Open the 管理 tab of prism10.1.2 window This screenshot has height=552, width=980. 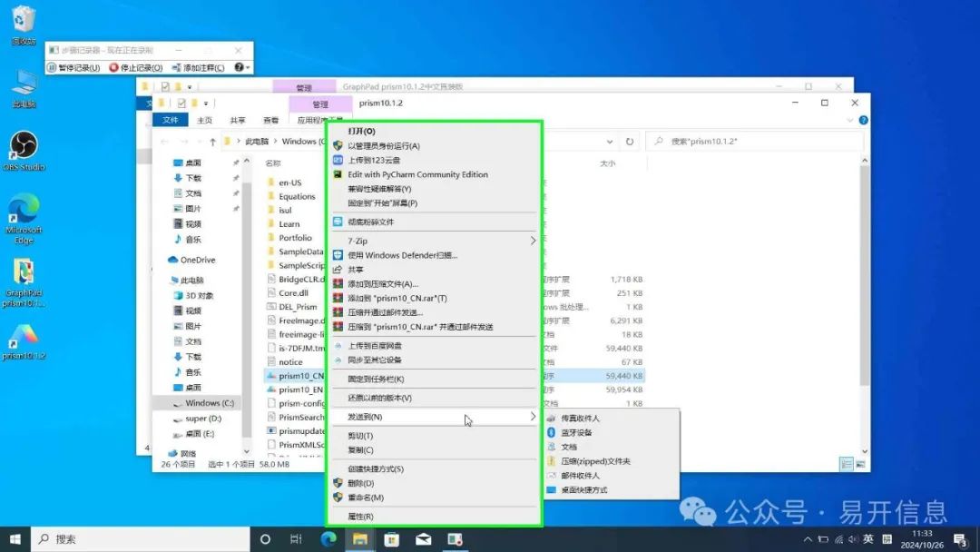tap(320, 104)
